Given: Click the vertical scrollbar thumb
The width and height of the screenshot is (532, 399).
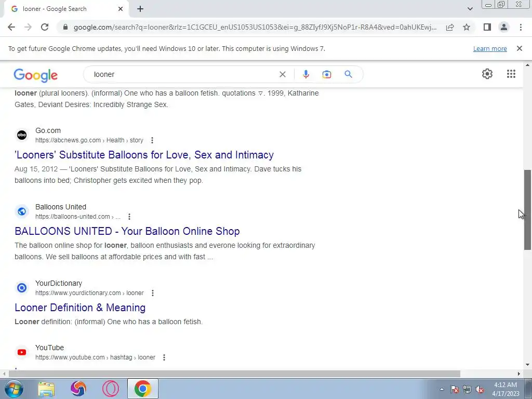Looking at the screenshot, I should point(527,210).
